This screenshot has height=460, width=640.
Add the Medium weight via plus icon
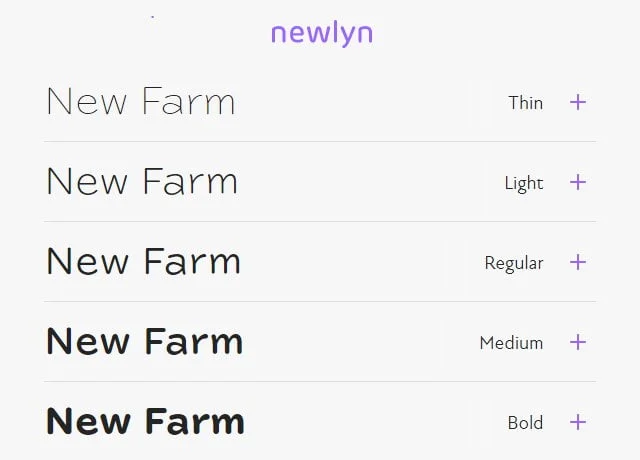[577, 342]
